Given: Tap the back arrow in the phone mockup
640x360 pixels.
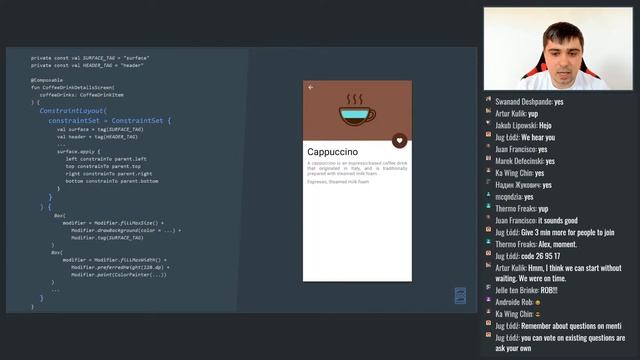Looking at the screenshot, I should tap(311, 87).
